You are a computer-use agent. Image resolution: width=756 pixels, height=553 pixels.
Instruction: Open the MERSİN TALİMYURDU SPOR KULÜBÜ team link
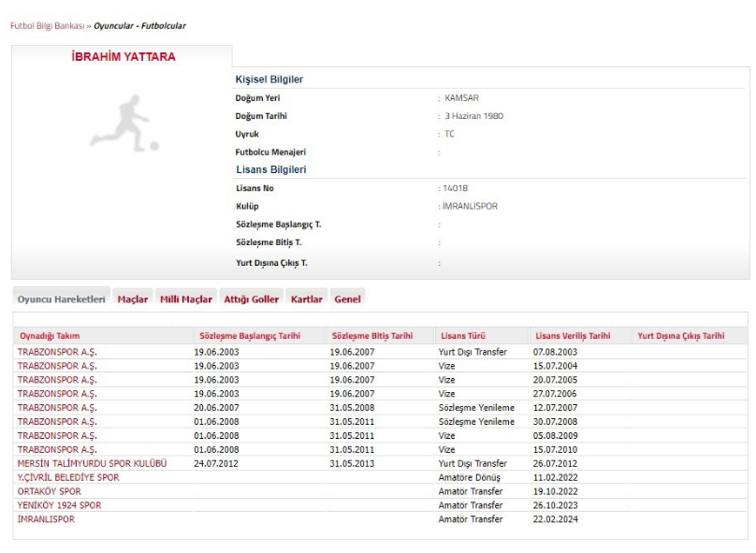click(x=92, y=464)
